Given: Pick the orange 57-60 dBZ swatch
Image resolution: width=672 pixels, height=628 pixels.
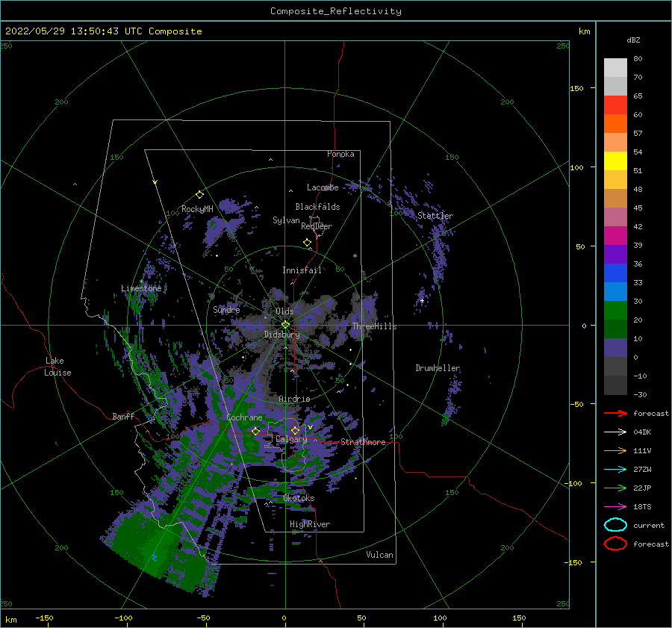Looking at the screenshot, I should click(615, 124).
